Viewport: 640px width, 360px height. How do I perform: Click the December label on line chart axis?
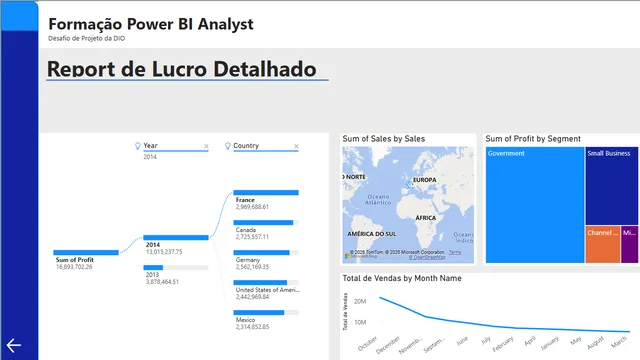pyautogui.click(x=388, y=345)
